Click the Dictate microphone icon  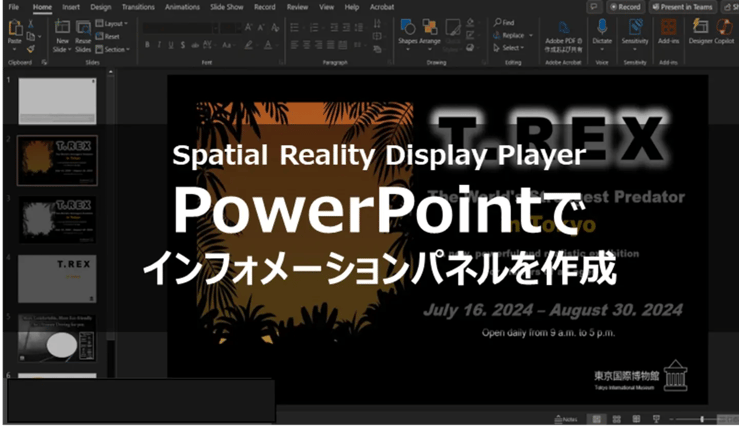point(603,27)
